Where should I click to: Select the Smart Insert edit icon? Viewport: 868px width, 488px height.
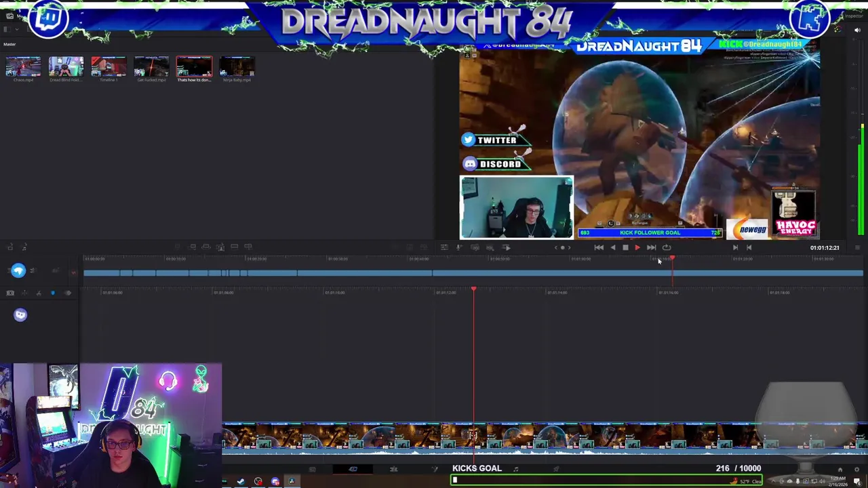click(176, 247)
